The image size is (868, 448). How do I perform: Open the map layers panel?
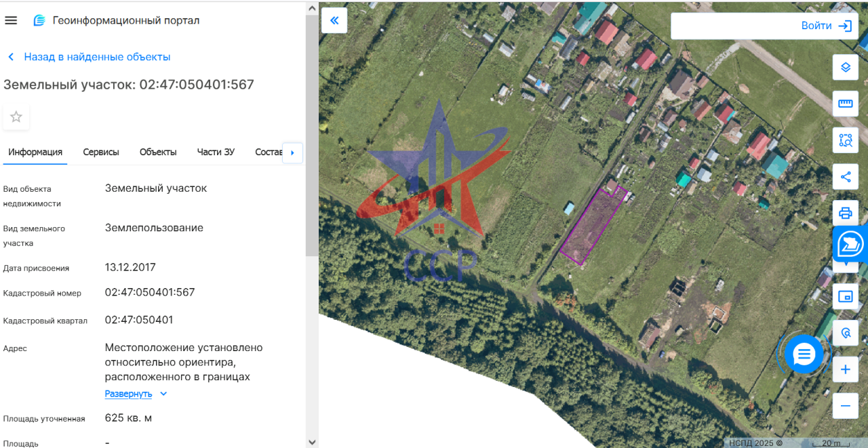click(845, 67)
